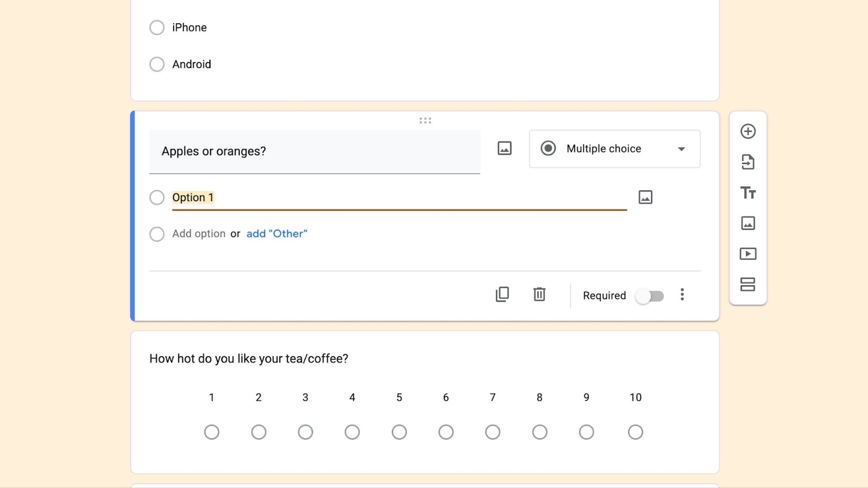Add image to the question title

point(505,148)
